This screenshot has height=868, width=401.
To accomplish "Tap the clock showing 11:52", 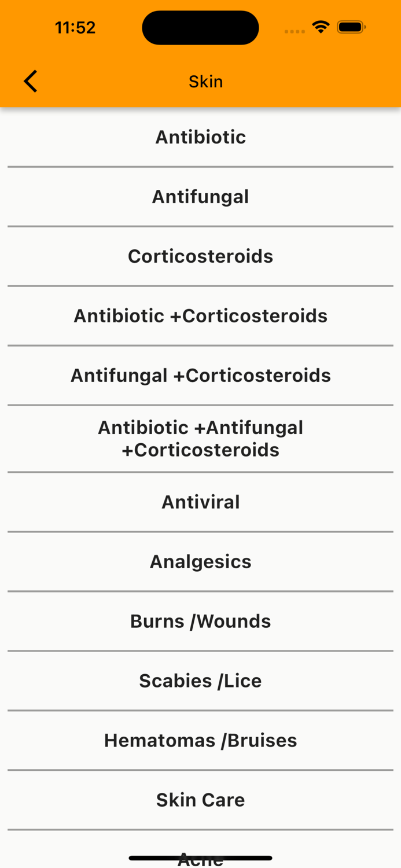I will (75, 27).
